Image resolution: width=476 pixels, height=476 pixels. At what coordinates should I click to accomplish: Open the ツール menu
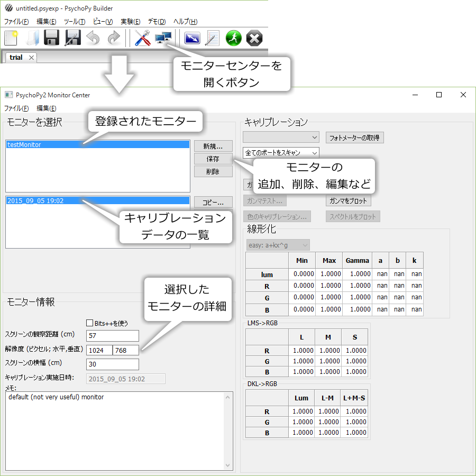tap(75, 22)
